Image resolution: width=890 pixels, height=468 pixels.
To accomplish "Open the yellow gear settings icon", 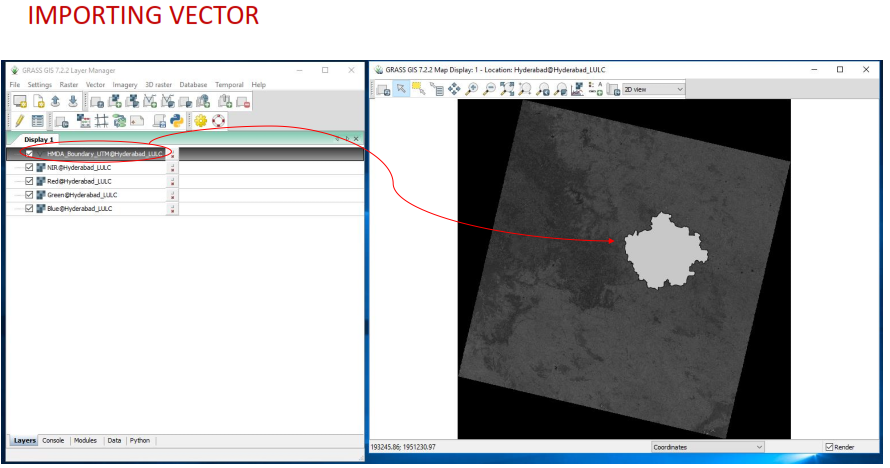I will point(201,121).
